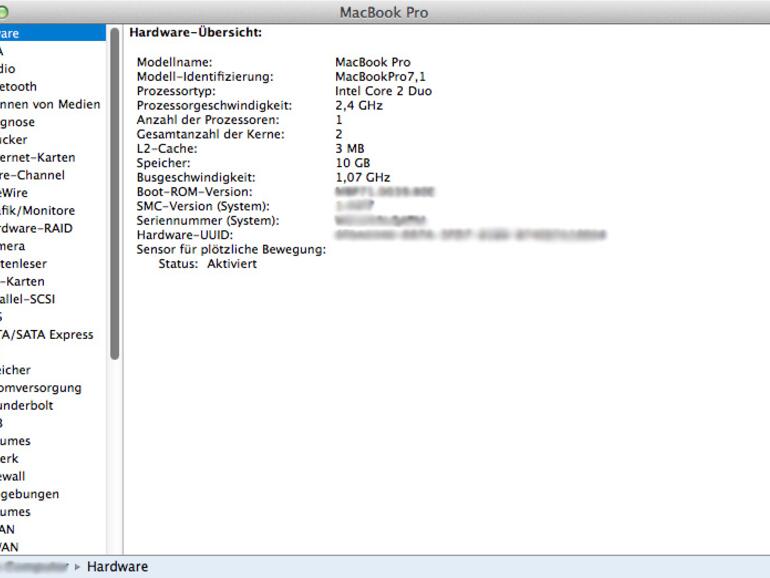Click the Seriennummer (System) label
Viewport: 770px width, 578px height.
(208, 220)
